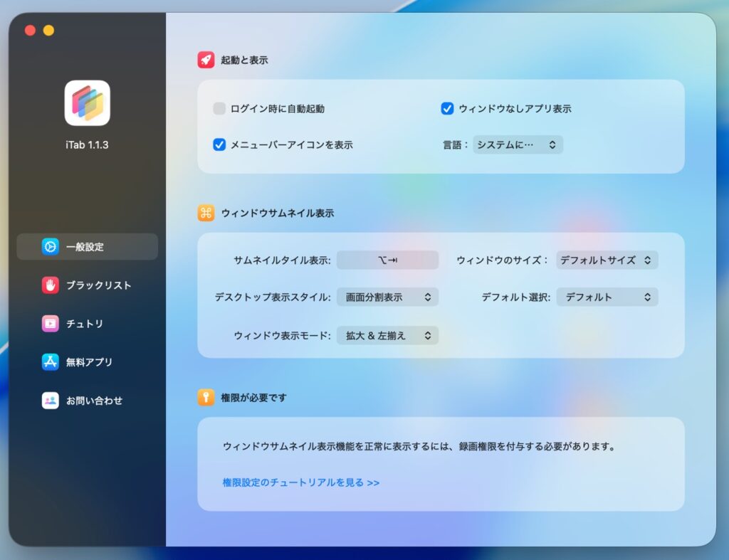Viewport: 729px width, 560px height.
Task: Click the iTab app logo icon
Action: point(87,103)
